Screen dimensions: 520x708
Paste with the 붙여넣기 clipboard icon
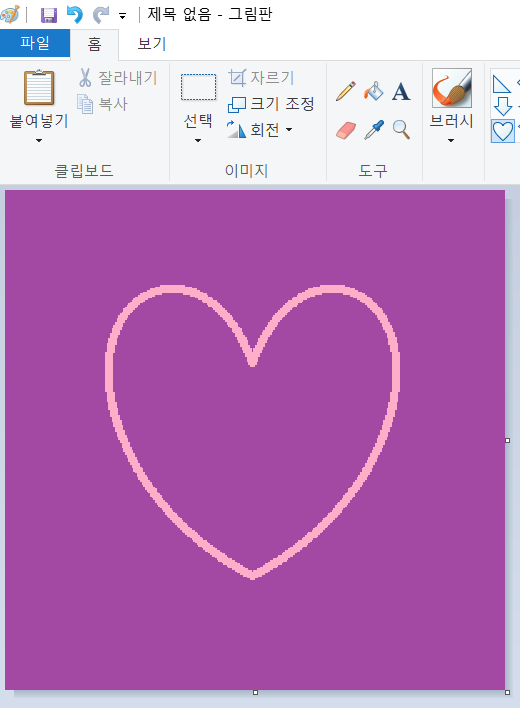tap(39, 87)
